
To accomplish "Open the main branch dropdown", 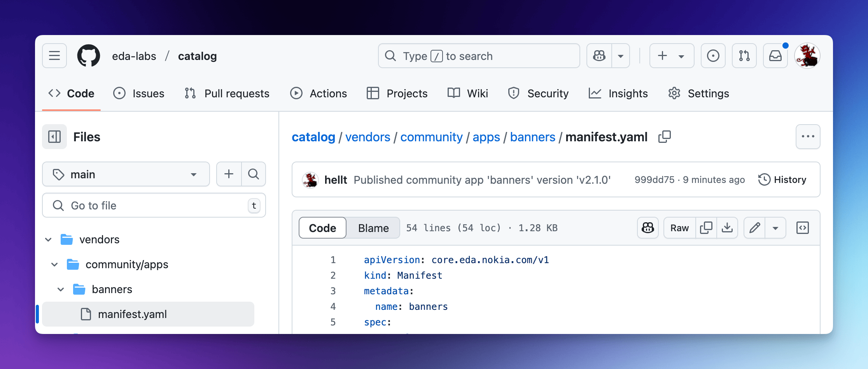I will 126,174.
